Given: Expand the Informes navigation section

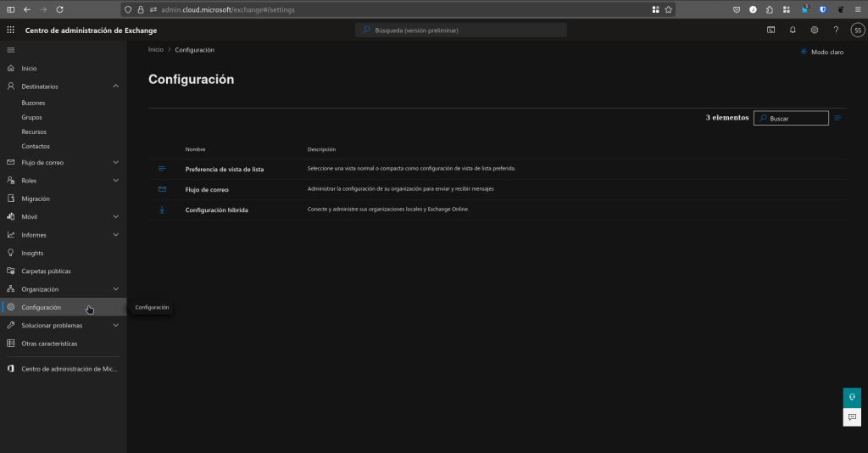Looking at the screenshot, I should [116, 235].
